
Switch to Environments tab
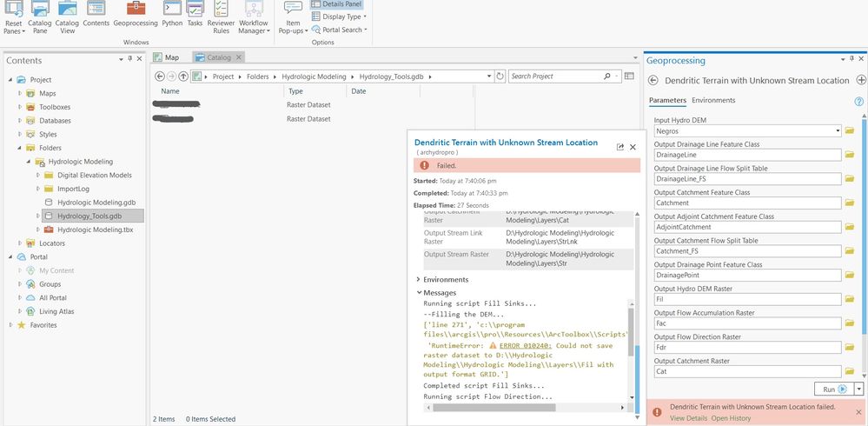(x=713, y=100)
